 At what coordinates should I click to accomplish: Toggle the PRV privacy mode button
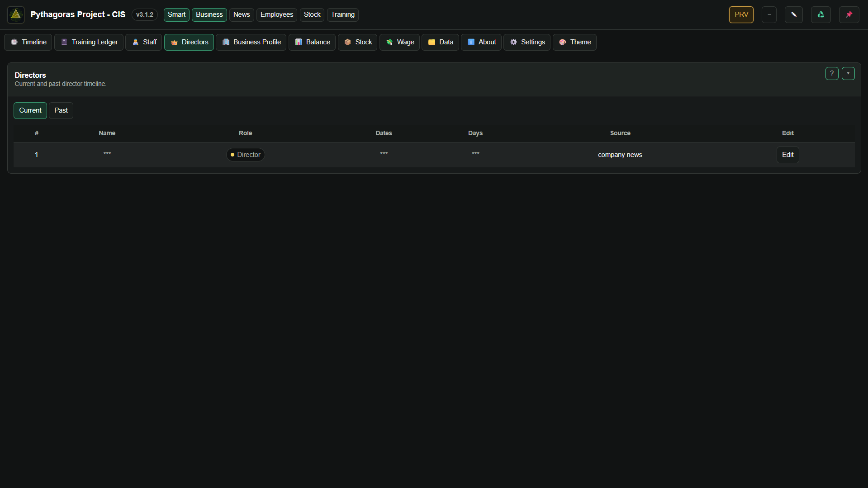coord(741,14)
